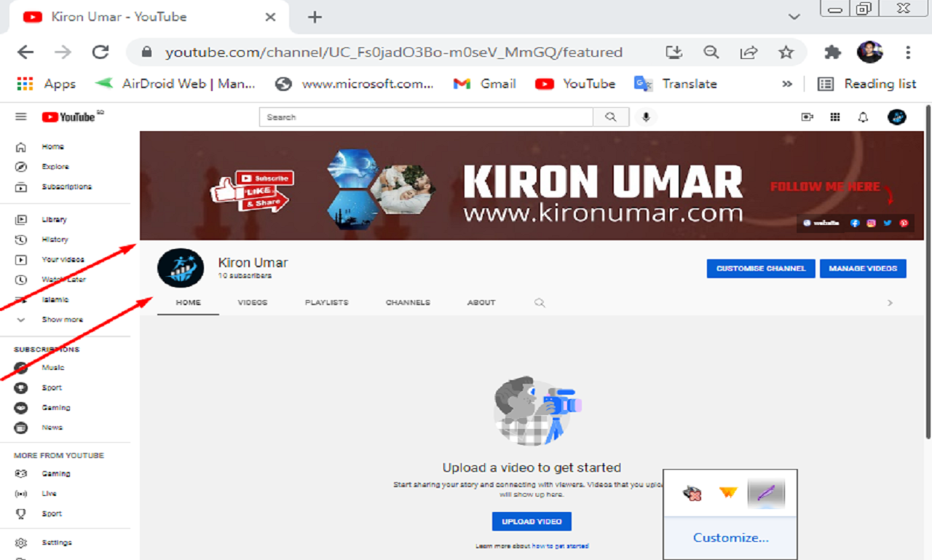Click CUSTOMISE CHANNEL button

(x=761, y=269)
